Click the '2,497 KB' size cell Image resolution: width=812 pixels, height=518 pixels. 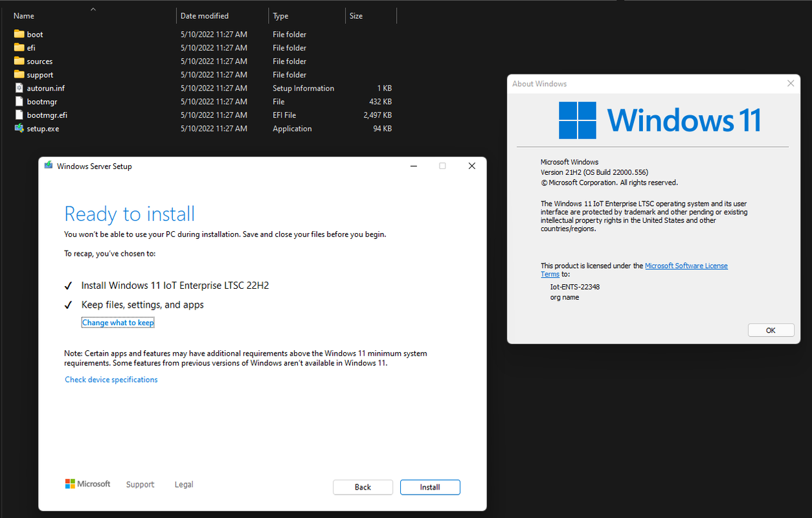378,115
